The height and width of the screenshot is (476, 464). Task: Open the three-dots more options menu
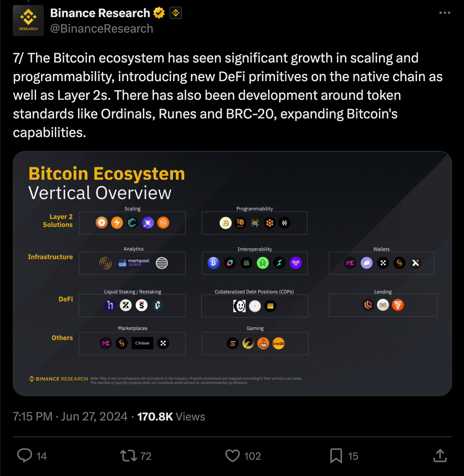pyautogui.click(x=445, y=13)
